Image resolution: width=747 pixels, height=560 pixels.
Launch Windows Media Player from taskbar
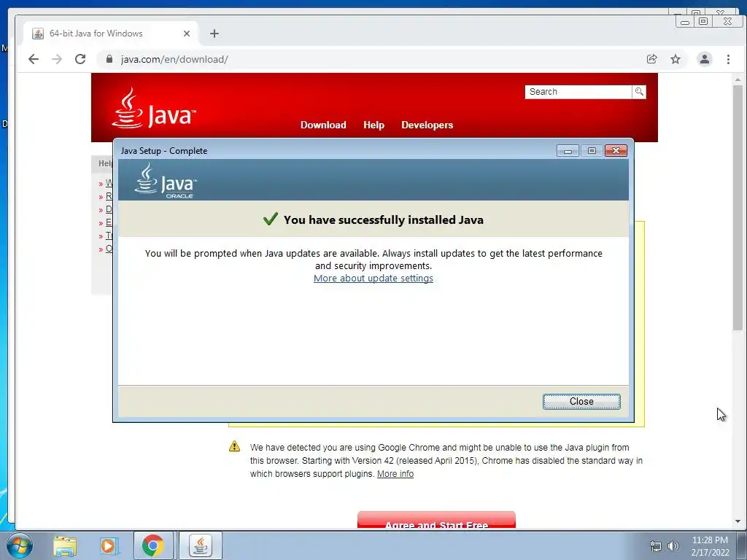[108, 546]
